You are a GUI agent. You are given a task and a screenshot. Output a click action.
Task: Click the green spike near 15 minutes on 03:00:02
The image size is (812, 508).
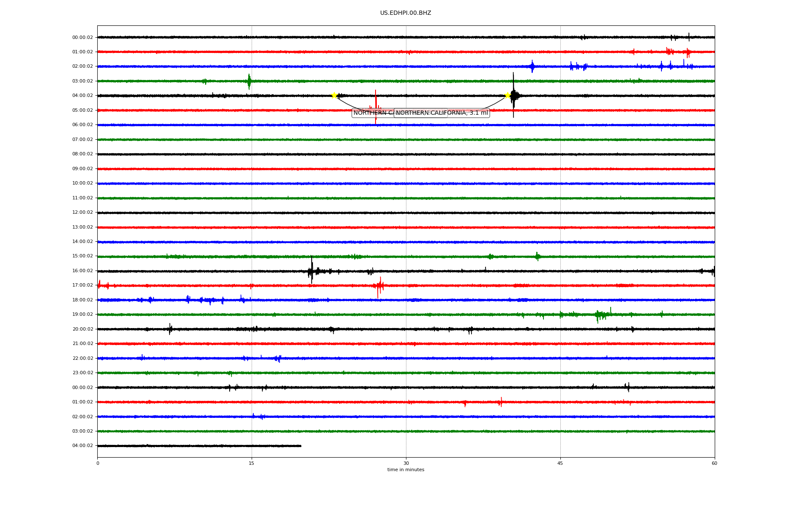(249, 81)
